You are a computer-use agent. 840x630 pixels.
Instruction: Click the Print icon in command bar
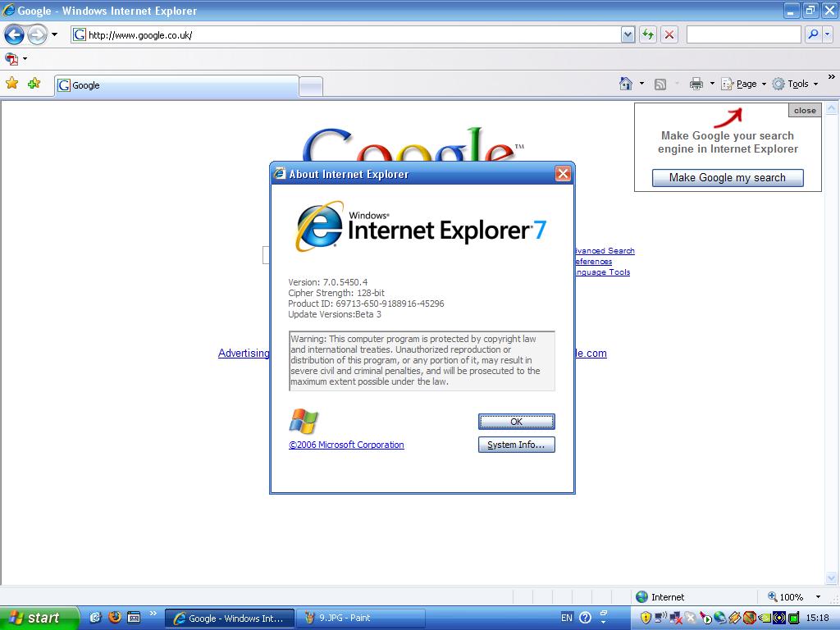[696, 84]
